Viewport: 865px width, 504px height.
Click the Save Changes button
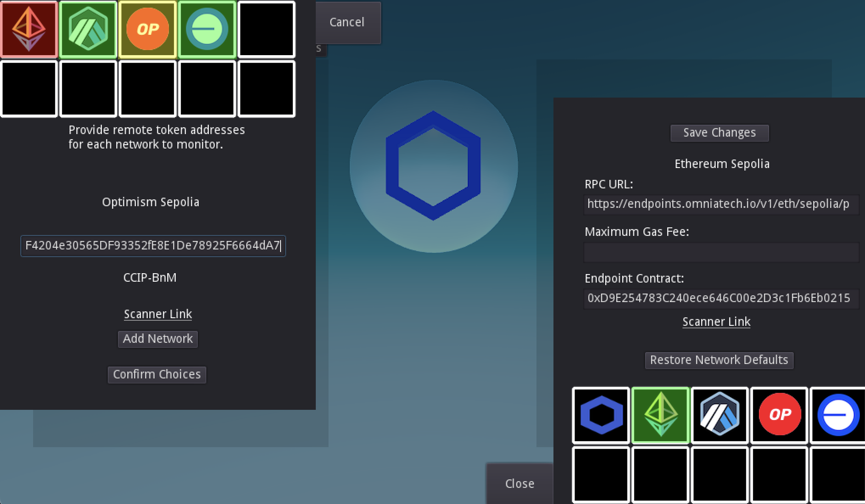coord(719,133)
